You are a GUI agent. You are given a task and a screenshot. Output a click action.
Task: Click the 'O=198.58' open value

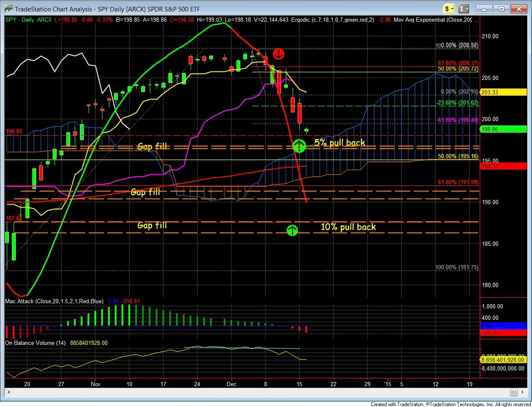tap(182, 20)
